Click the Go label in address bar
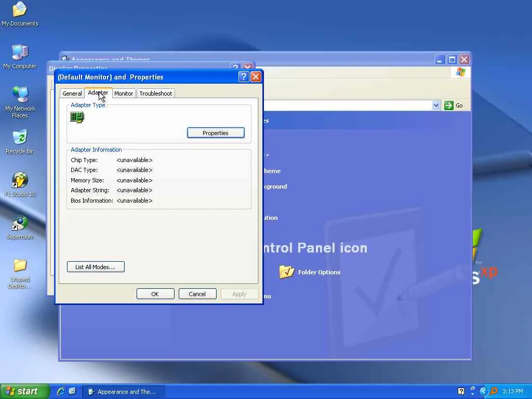Screen dimensions: 532x399 (459, 105)
